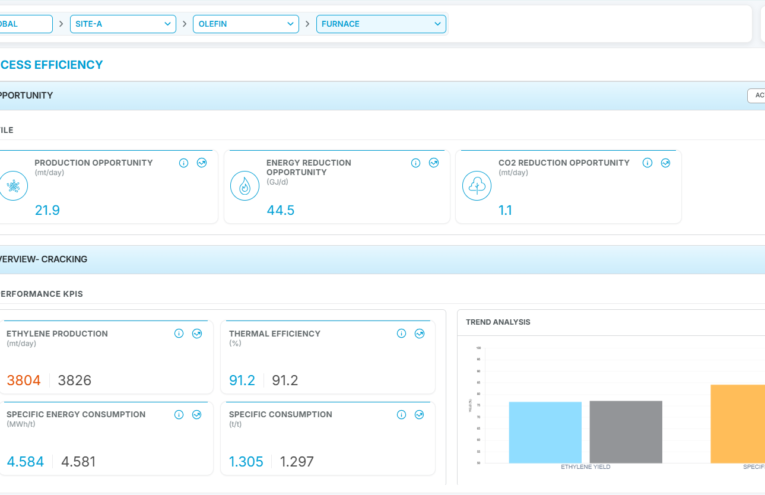Click the value 4.584
This screenshot has height=495, width=765.
tap(25, 461)
